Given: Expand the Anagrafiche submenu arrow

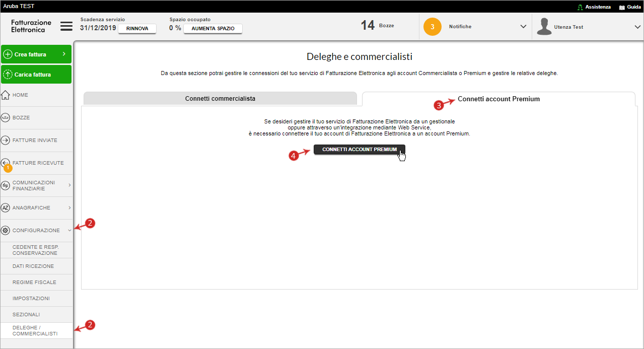Looking at the screenshot, I should (69, 207).
